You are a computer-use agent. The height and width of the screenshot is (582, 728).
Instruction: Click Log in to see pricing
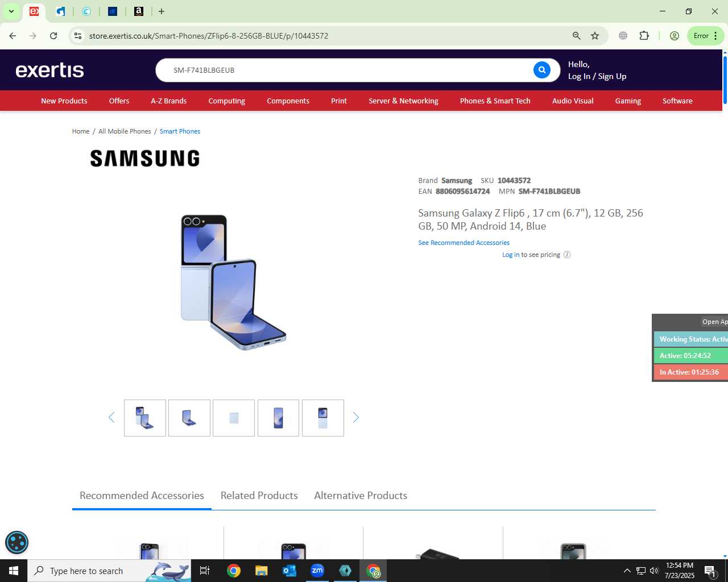click(x=511, y=255)
